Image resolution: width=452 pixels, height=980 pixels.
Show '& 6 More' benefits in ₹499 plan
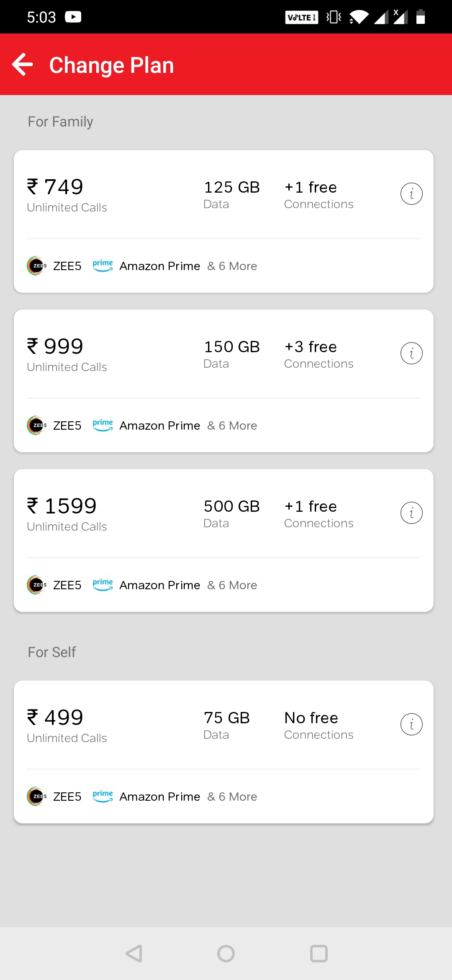(232, 797)
